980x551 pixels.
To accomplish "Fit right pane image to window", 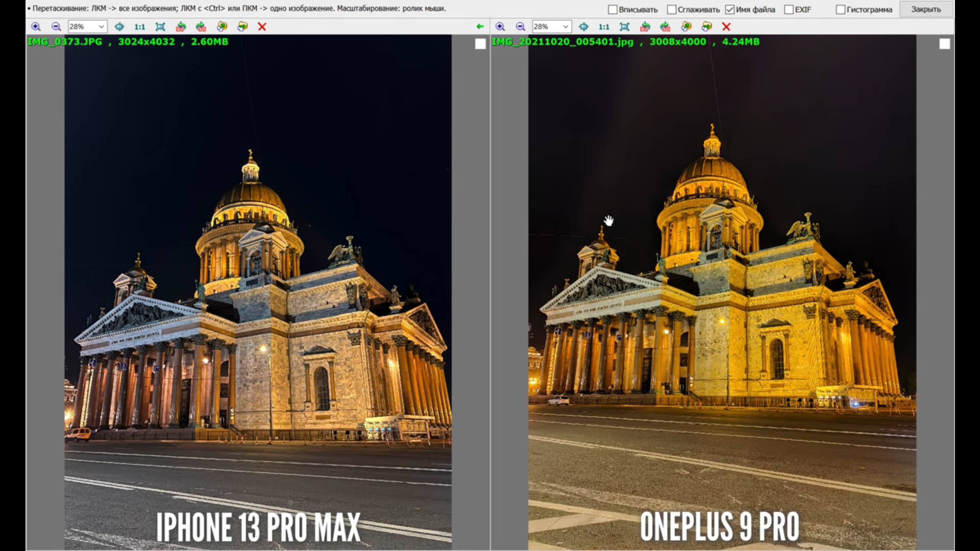I will (624, 27).
